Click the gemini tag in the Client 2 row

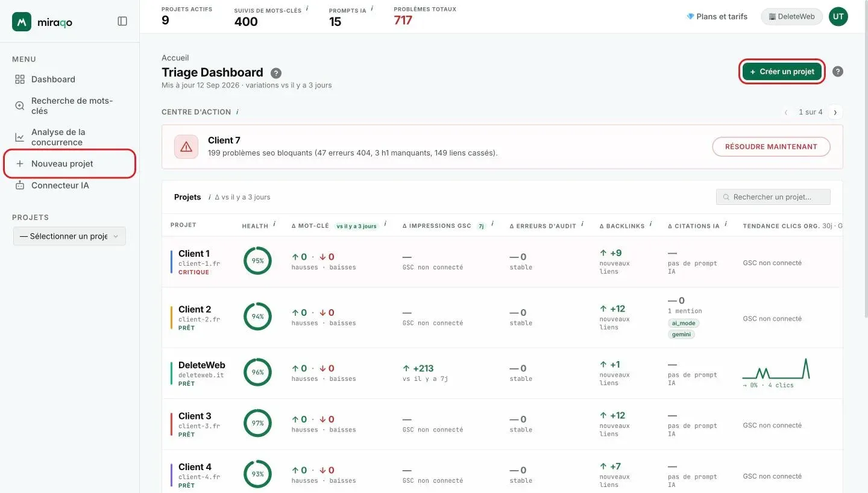[681, 334]
